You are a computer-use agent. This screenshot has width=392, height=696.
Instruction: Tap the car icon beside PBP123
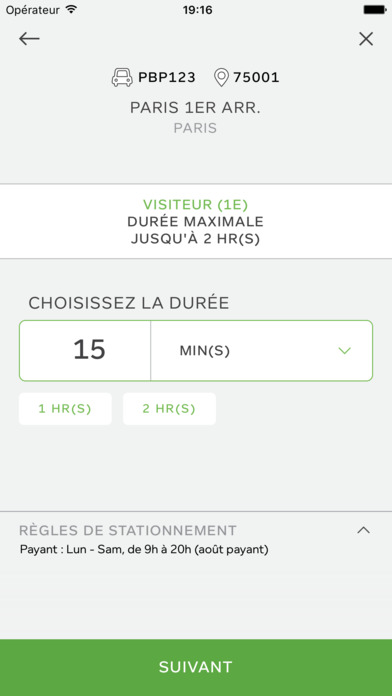[x=122, y=77]
